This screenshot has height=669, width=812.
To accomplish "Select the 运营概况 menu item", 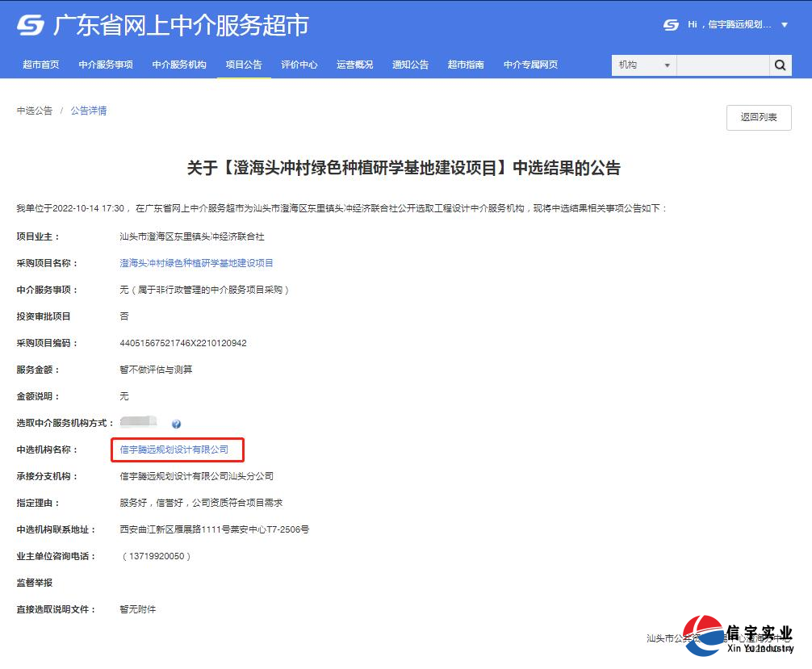I will [354, 65].
